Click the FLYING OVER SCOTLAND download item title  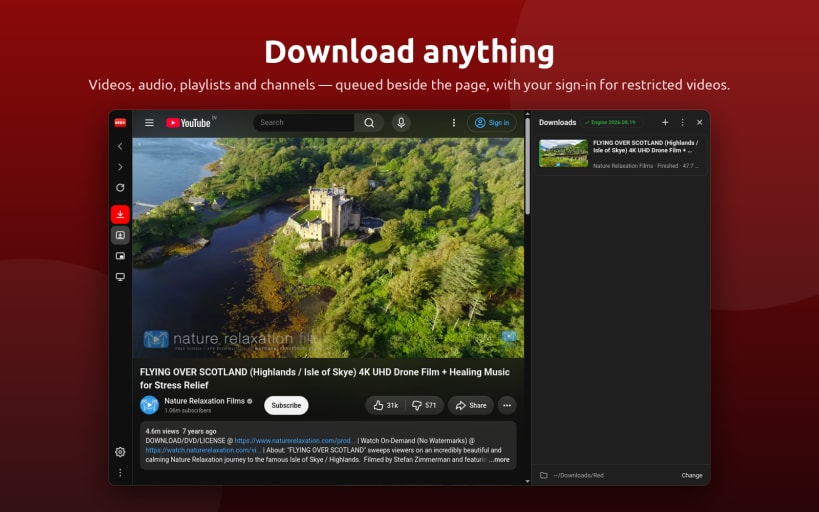pyautogui.click(x=646, y=146)
